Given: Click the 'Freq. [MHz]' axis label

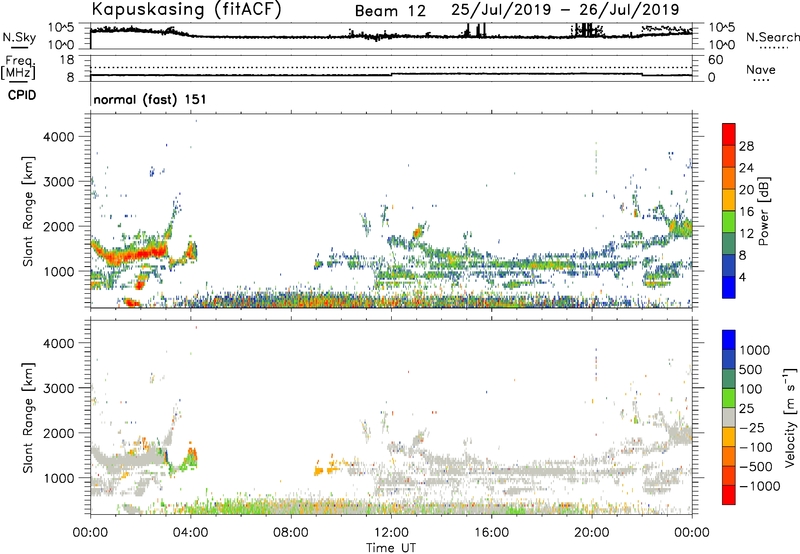Looking at the screenshot, I should coord(19,67).
